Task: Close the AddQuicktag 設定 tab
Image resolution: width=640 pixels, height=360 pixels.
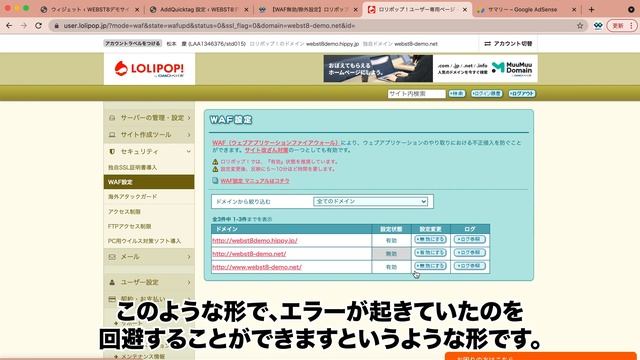Action: 246,9
